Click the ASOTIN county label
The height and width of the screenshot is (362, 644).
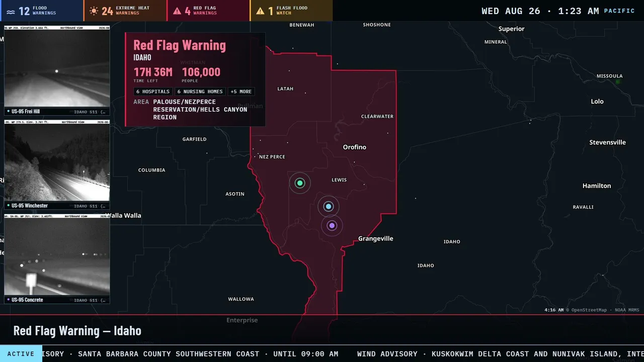[235, 194]
